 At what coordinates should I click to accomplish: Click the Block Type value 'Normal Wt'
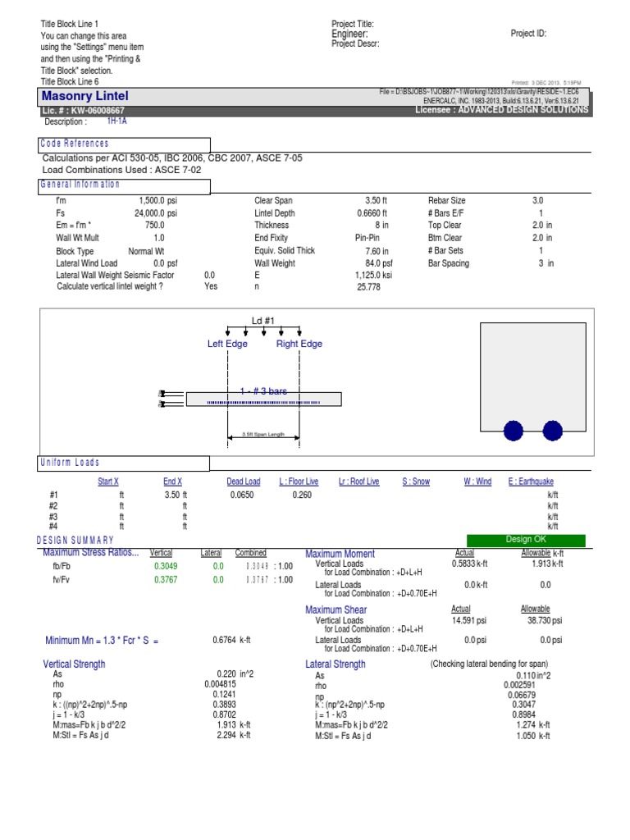click(x=146, y=251)
